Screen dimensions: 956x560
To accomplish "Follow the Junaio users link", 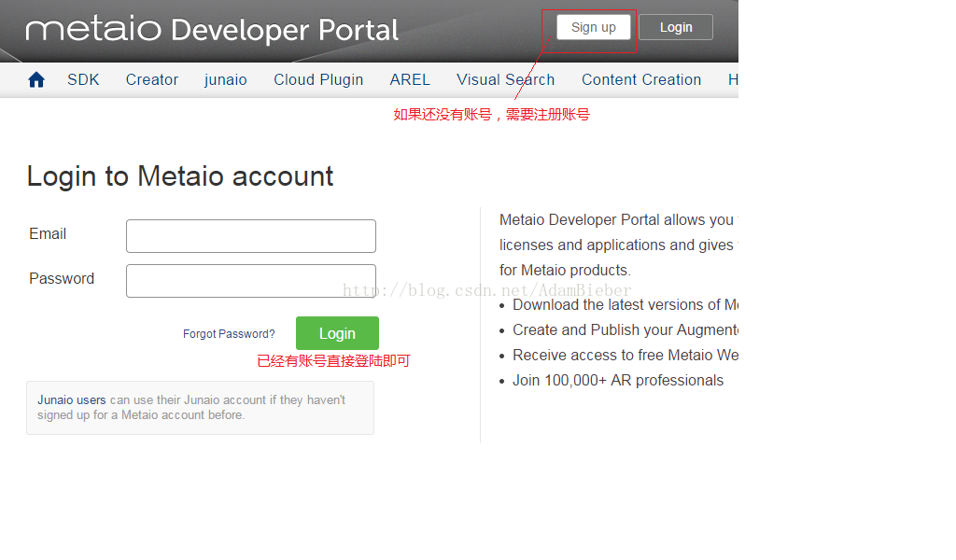I will (71, 399).
